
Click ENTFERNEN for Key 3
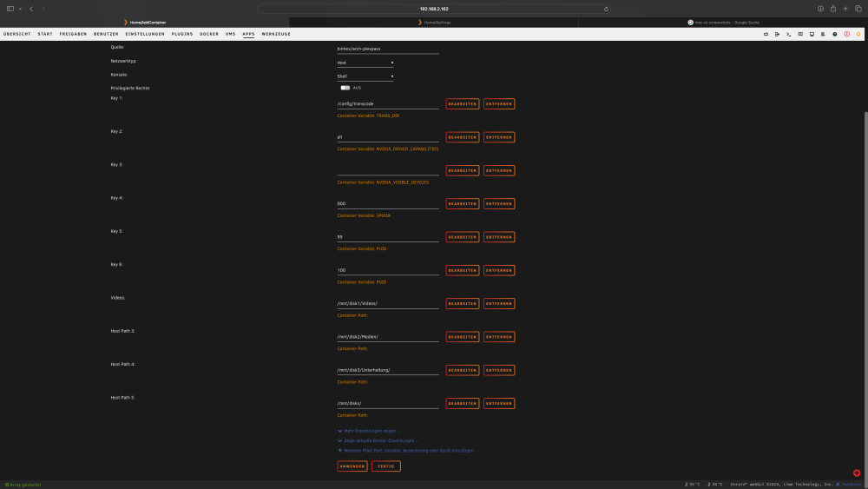coord(499,170)
